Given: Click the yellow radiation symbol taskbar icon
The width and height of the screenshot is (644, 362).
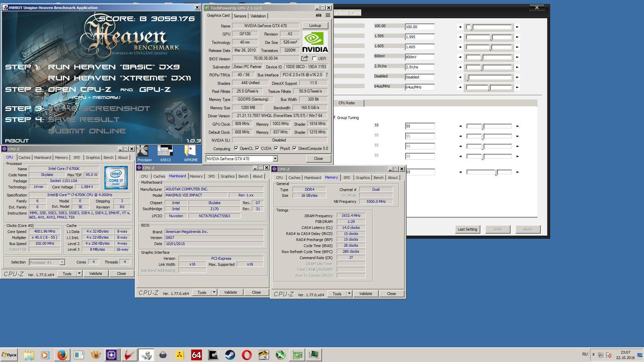Looking at the screenshot, I should tap(179, 355).
